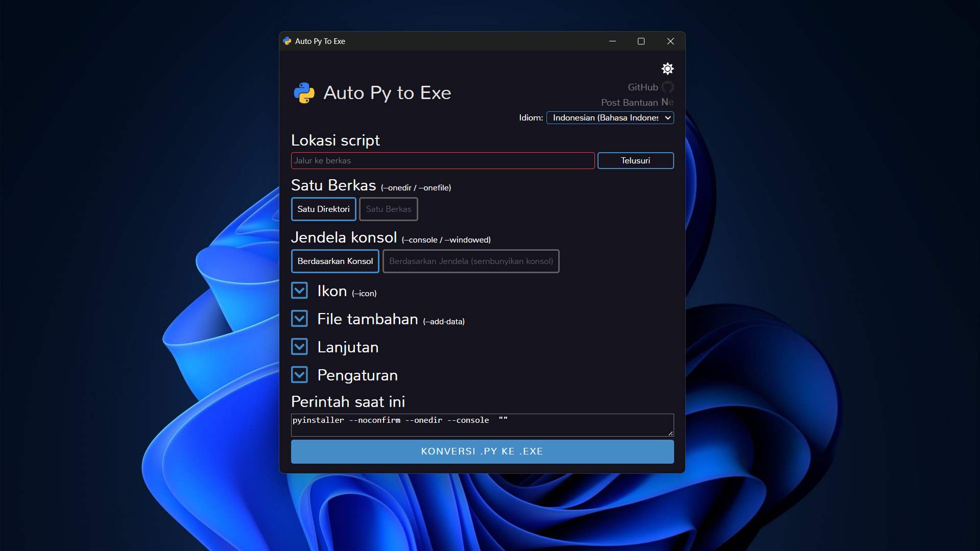This screenshot has height=551, width=980.
Task: Click the Pengaturan heading text
Action: 357,375
